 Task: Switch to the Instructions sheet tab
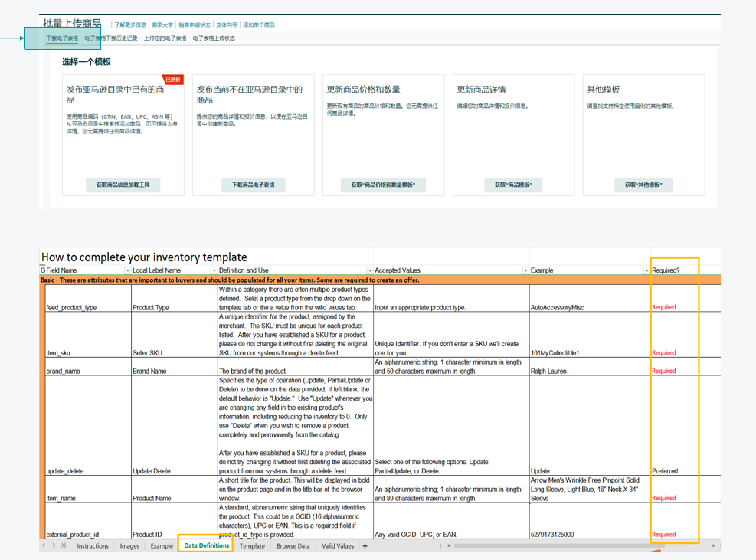[x=93, y=546]
